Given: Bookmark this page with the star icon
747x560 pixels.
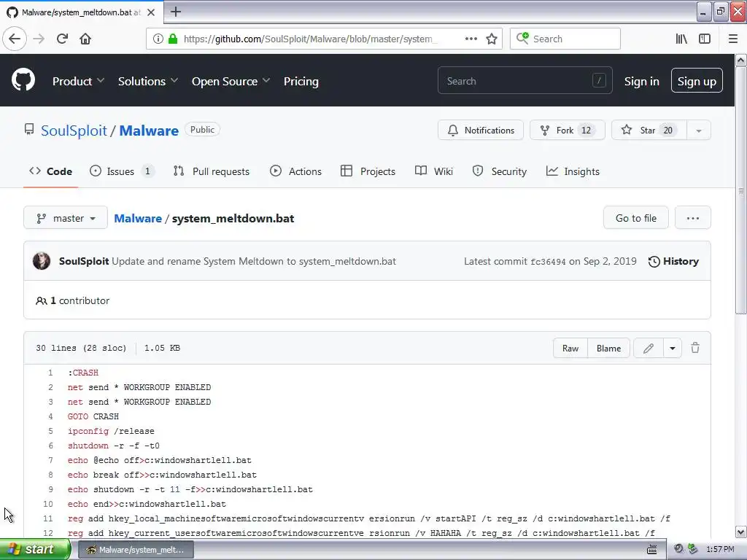Looking at the screenshot, I should pos(492,39).
